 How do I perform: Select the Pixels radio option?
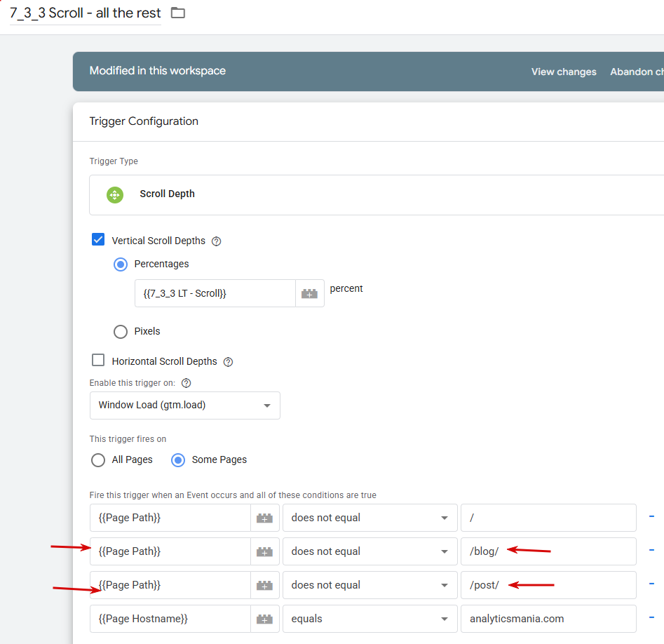[x=121, y=331]
